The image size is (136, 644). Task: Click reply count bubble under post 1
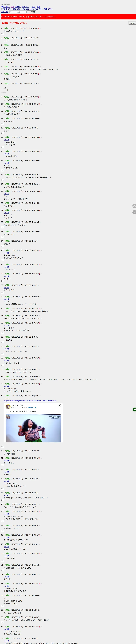[x=2, y=34]
